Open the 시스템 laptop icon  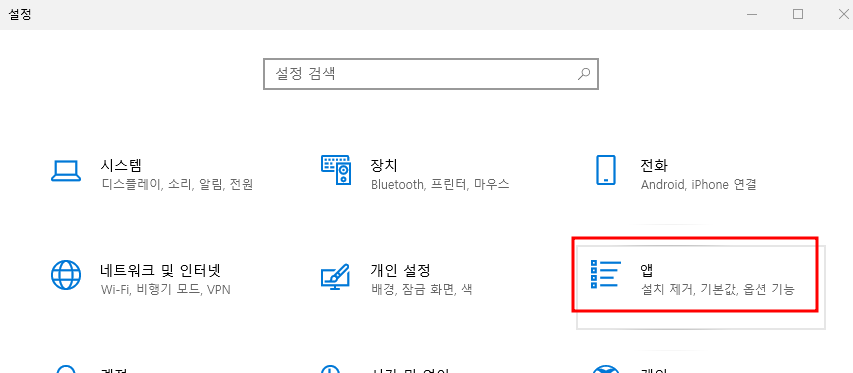tap(66, 171)
